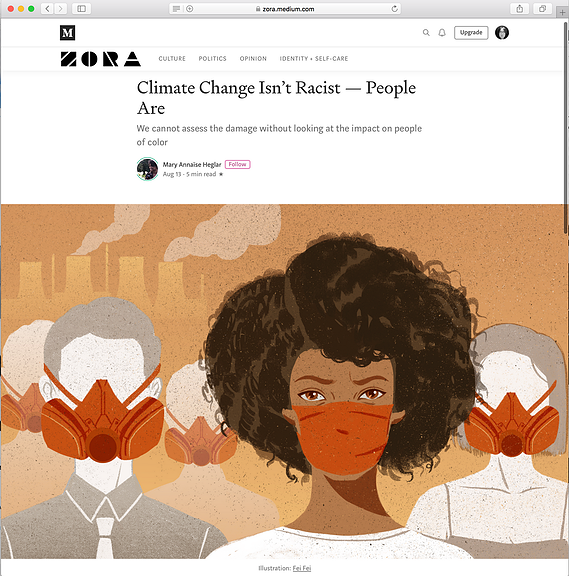Reload the page with refresh icon

coord(395,9)
